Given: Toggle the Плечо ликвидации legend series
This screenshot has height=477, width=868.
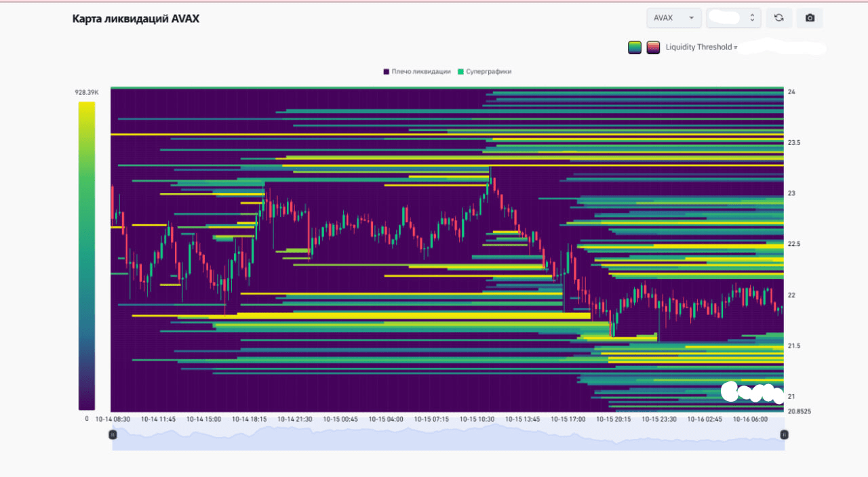Looking at the screenshot, I should 417,71.
